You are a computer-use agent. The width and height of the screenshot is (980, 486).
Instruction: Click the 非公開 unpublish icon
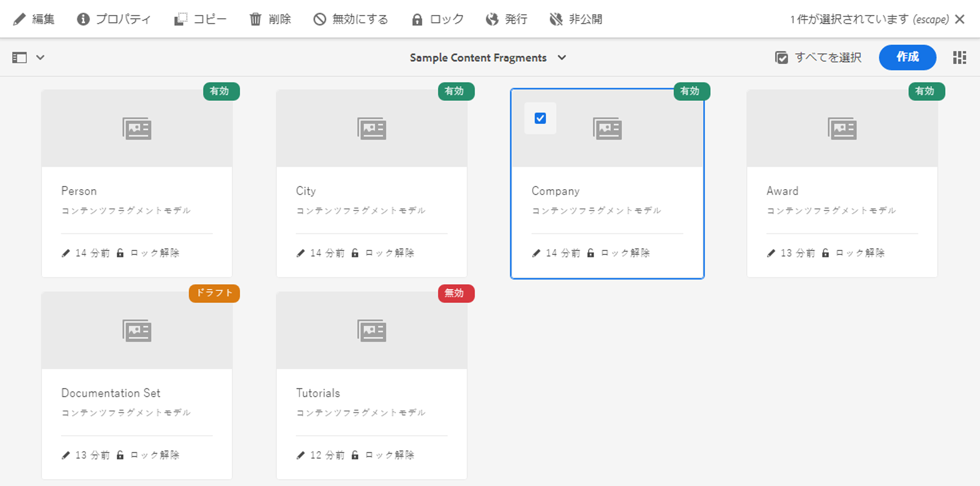(556, 19)
